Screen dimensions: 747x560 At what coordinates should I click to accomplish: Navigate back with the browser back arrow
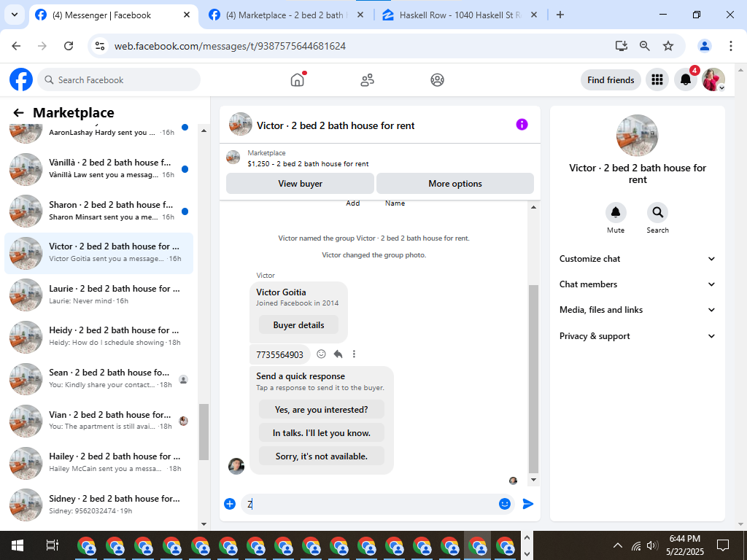[16, 46]
